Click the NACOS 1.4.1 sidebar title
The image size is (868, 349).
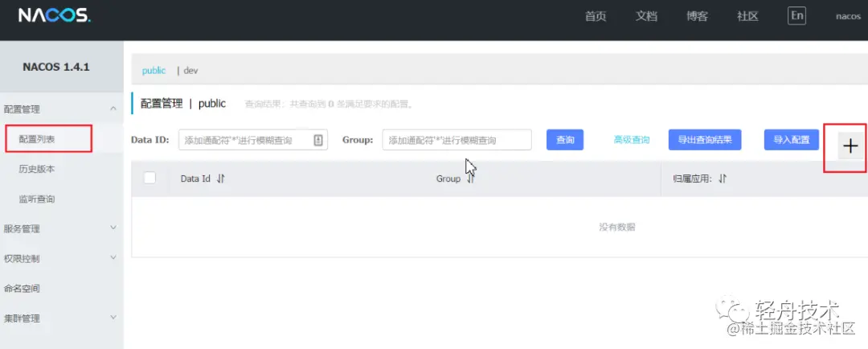tap(56, 67)
